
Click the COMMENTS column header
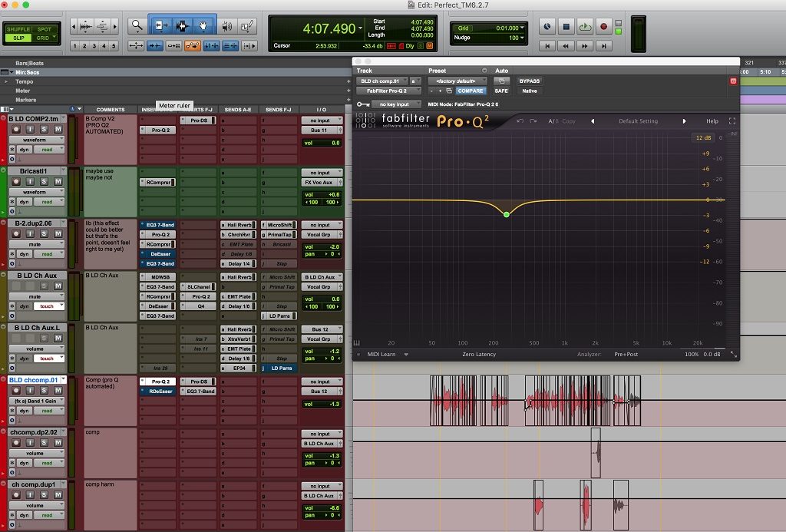pyautogui.click(x=111, y=109)
